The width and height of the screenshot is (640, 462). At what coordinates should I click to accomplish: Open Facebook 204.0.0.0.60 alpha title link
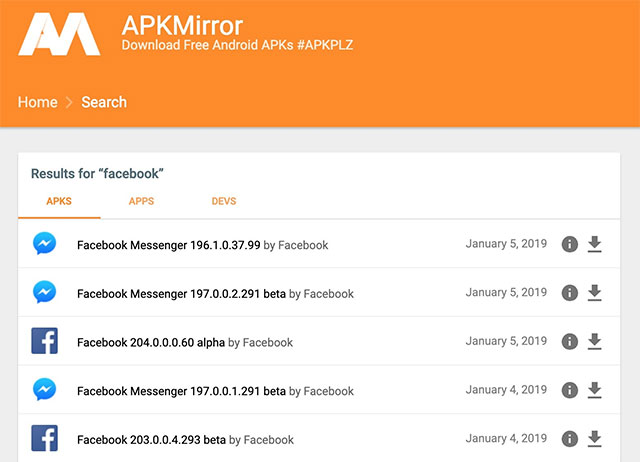[x=151, y=342]
